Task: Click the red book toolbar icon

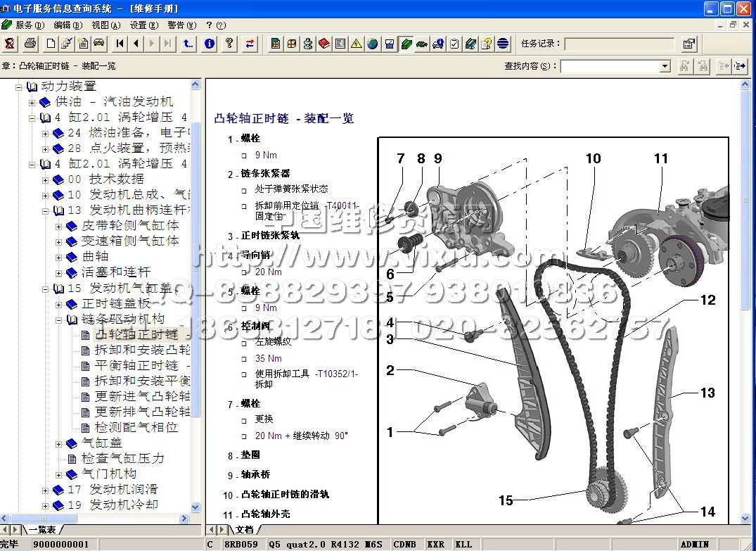Action: pos(323,44)
